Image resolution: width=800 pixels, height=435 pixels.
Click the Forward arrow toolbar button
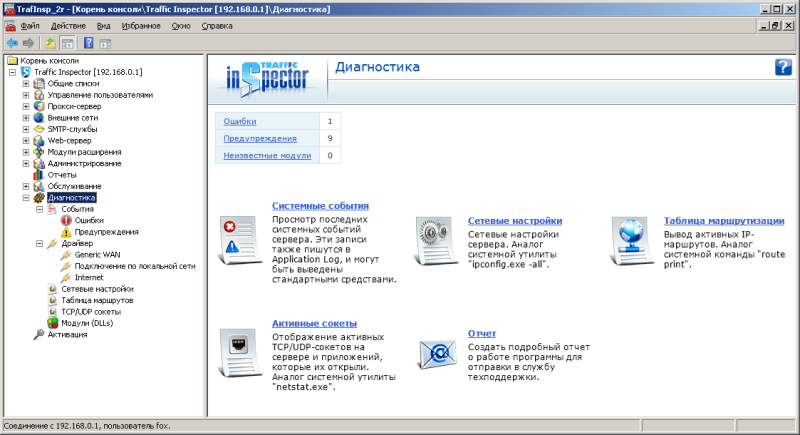tap(29, 43)
